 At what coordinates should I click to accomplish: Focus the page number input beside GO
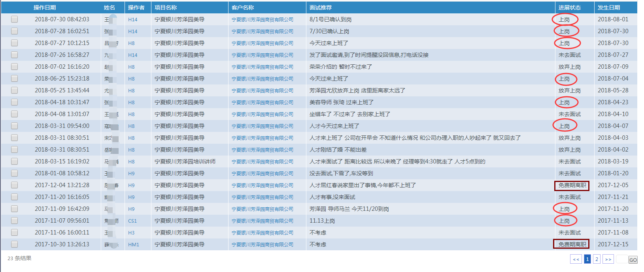coord(622,259)
